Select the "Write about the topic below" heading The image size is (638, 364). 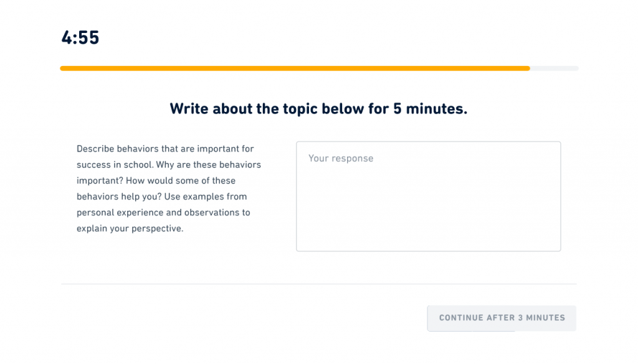318,109
